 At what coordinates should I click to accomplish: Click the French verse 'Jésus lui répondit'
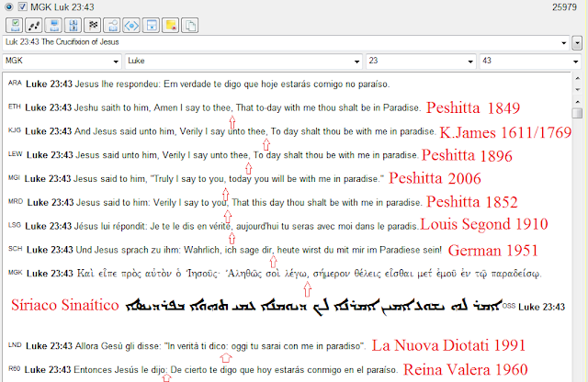tap(246, 226)
